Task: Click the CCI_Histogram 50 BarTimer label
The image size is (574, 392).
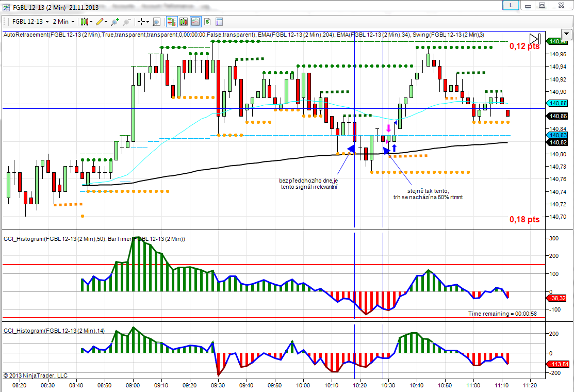Action: [x=94, y=239]
